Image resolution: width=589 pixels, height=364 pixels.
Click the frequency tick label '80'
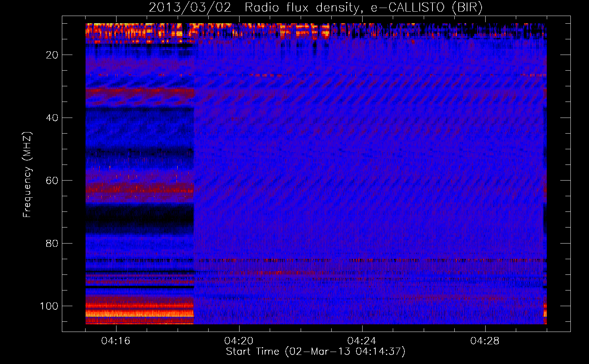pyautogui.click(x=52, y=243)
